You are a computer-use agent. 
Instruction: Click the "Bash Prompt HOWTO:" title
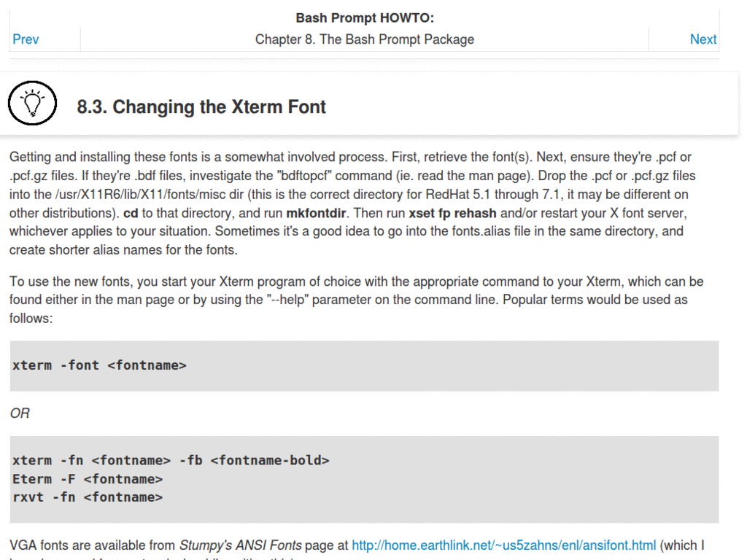coord(365,18)
